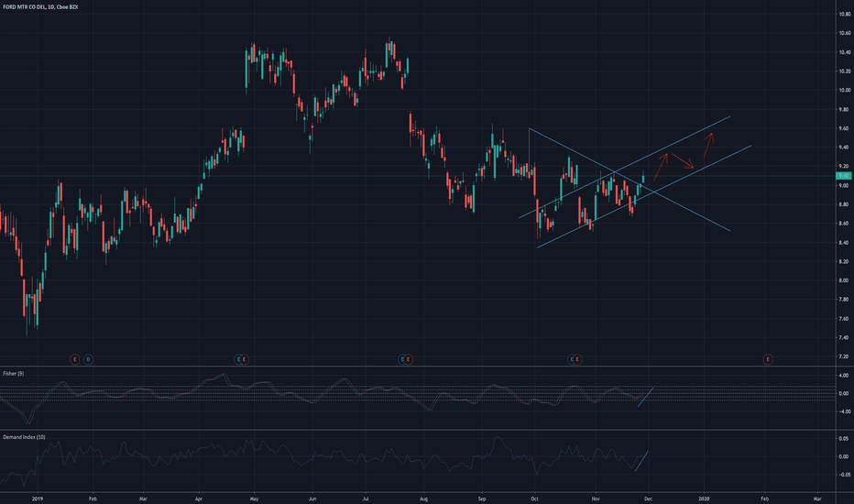Click the Oct label on time axis
This screenshot has width=854, height=504.
[535, 499]
